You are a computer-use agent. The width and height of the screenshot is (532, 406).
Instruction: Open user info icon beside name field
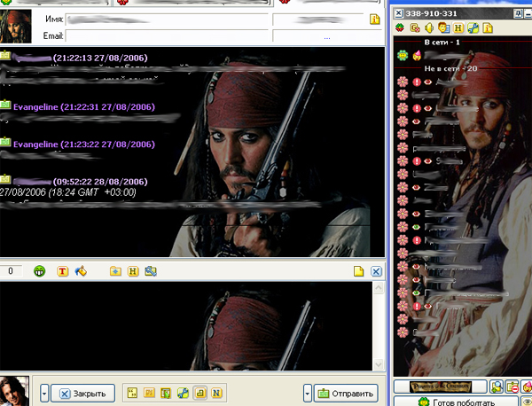tap(374, 20)
